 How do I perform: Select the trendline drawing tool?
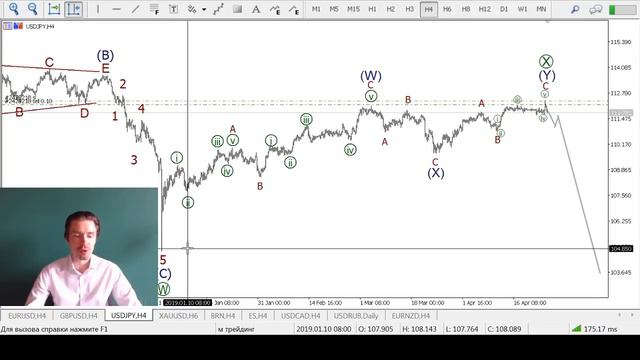point(136,9)
